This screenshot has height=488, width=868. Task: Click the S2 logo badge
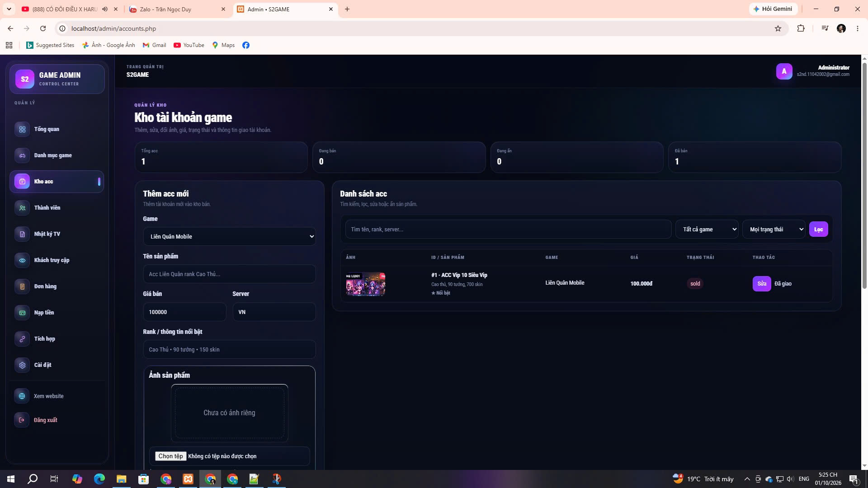[x=25, y=79]
